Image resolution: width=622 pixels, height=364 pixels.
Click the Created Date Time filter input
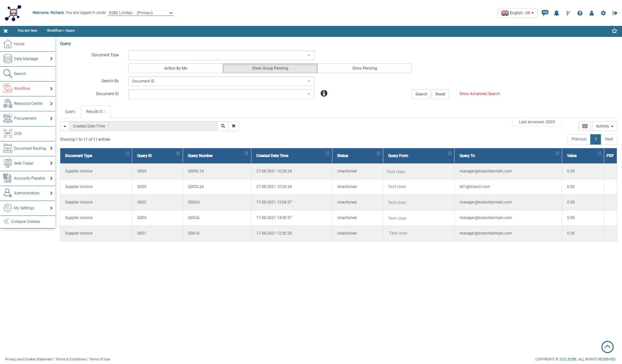point(163,126)
